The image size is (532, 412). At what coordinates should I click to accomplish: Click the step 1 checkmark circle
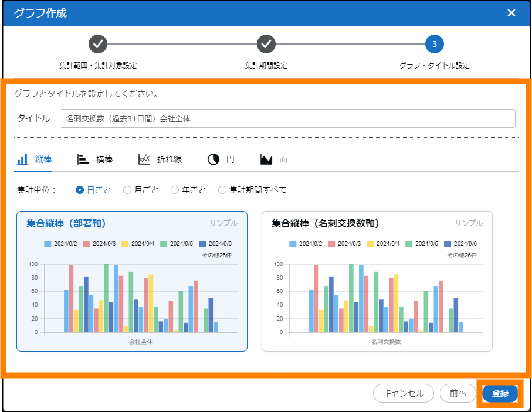coord(98,44)
